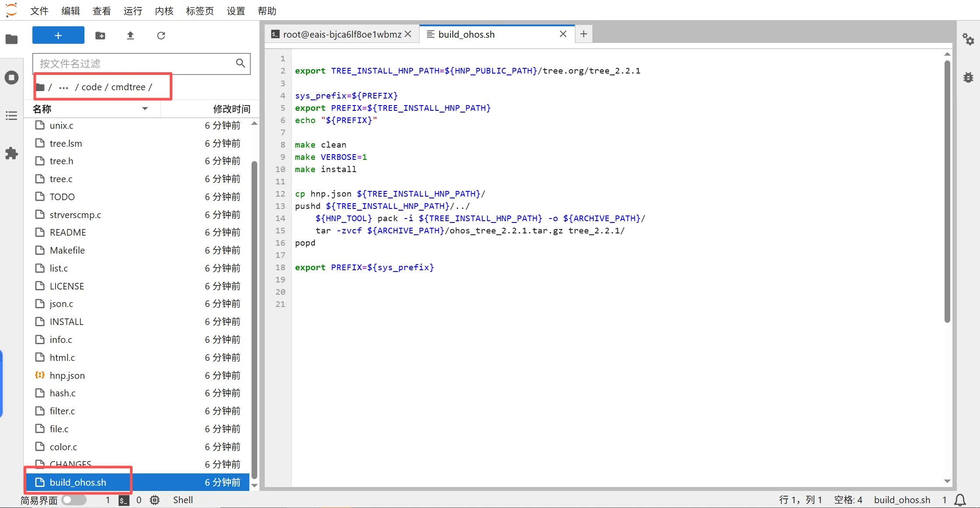Open the 空格: 4 indentation selector
Image resolution: width=980 pixels, height=508 pixels.
click(x=848, y=500)
